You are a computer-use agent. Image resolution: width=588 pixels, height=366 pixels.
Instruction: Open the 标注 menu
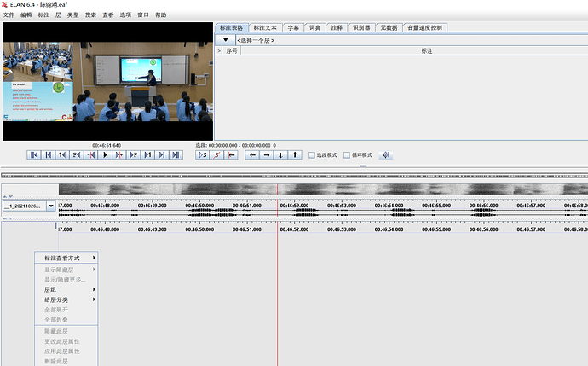pyautogui.click(x=43, y=15)
